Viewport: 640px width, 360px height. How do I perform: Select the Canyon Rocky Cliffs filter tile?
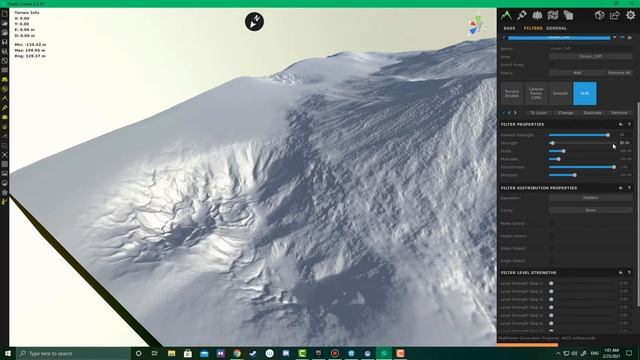(x=536, y=93)
